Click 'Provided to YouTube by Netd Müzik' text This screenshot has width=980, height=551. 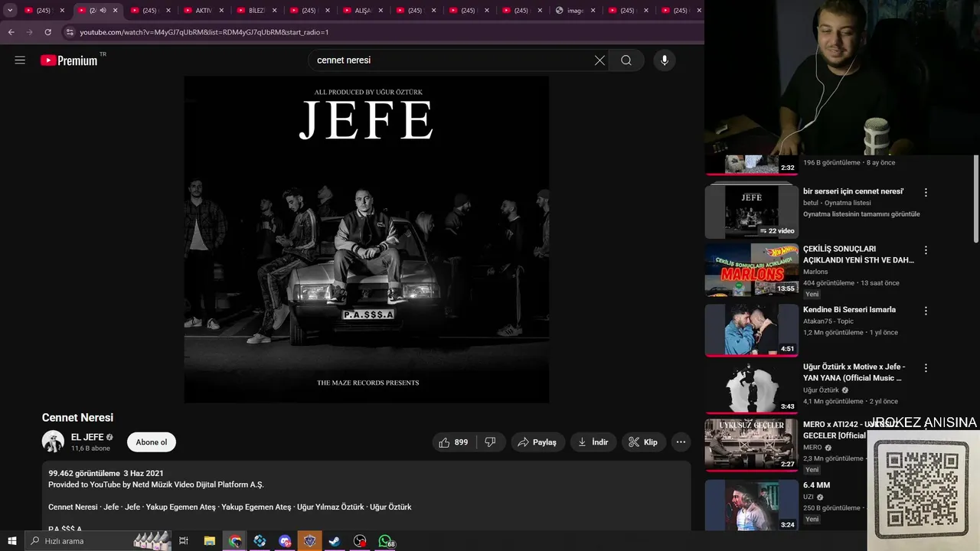point(156,484)
